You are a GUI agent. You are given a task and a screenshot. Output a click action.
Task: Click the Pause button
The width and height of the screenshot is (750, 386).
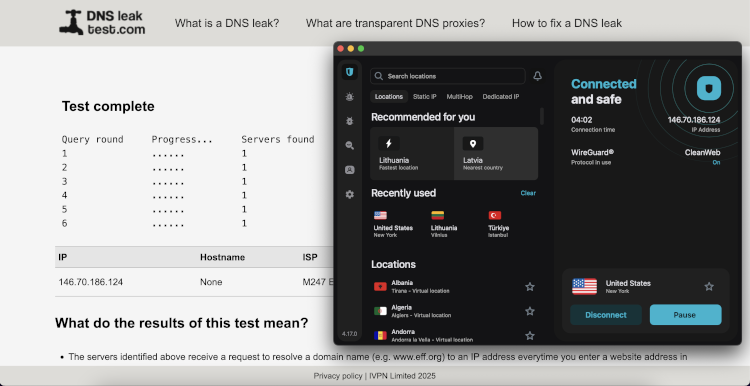coord(685,315)
